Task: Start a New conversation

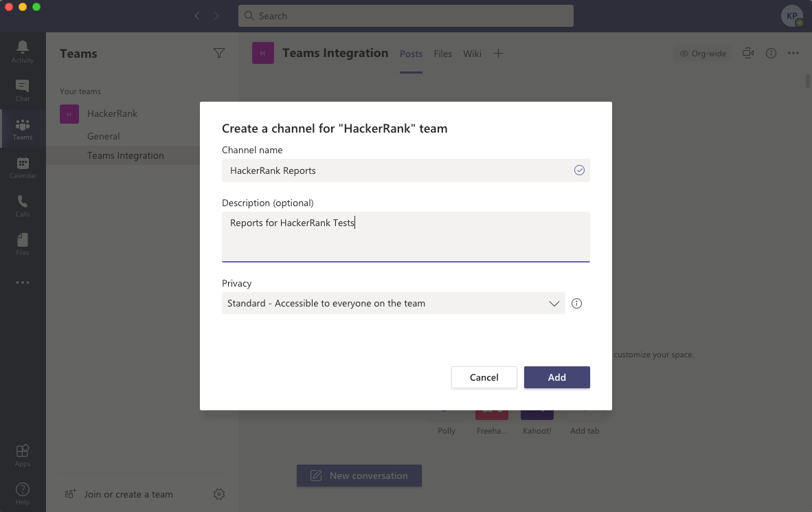Action: 359,475
